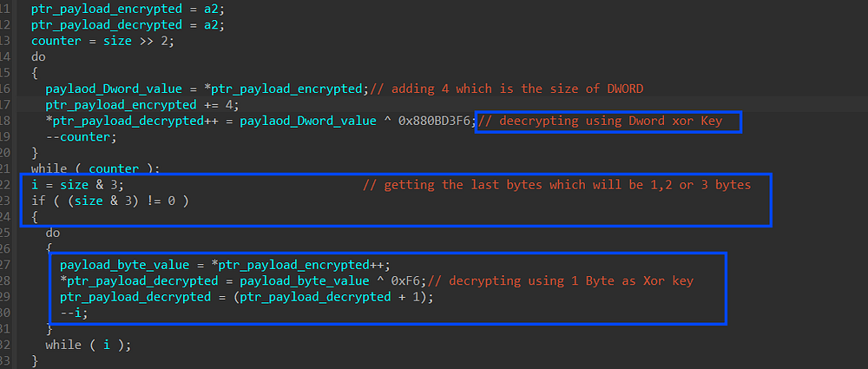This screenshot has width=868, height=369.
Task: Click the 'do' keyword on line 14
Action: 39,56
